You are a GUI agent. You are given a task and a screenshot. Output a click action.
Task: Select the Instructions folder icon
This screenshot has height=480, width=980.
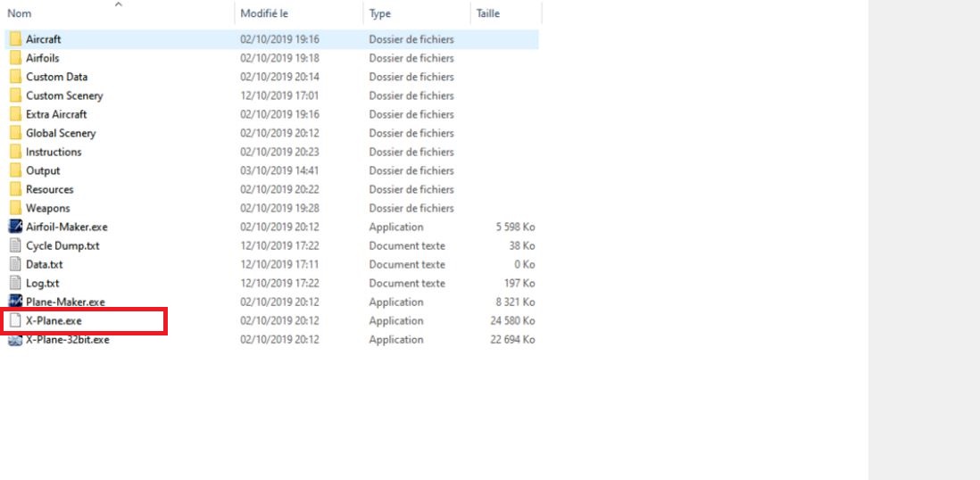(x=16, y=152)
